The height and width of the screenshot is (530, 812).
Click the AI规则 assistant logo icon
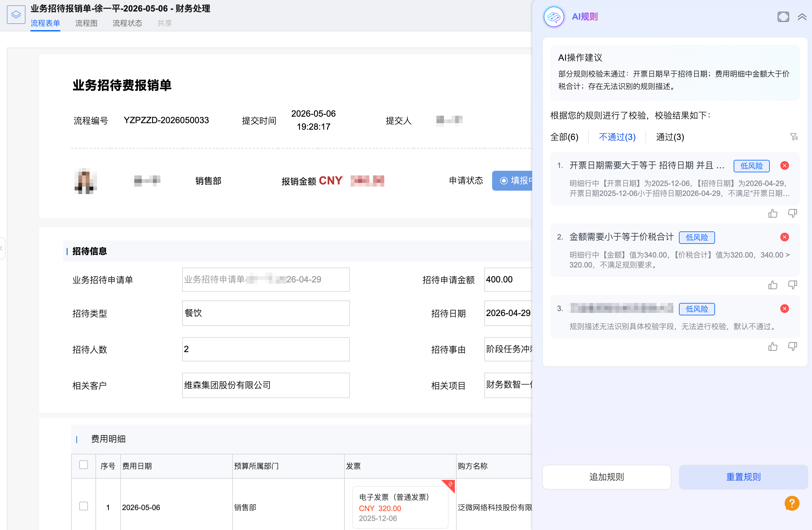click(553, 17)
